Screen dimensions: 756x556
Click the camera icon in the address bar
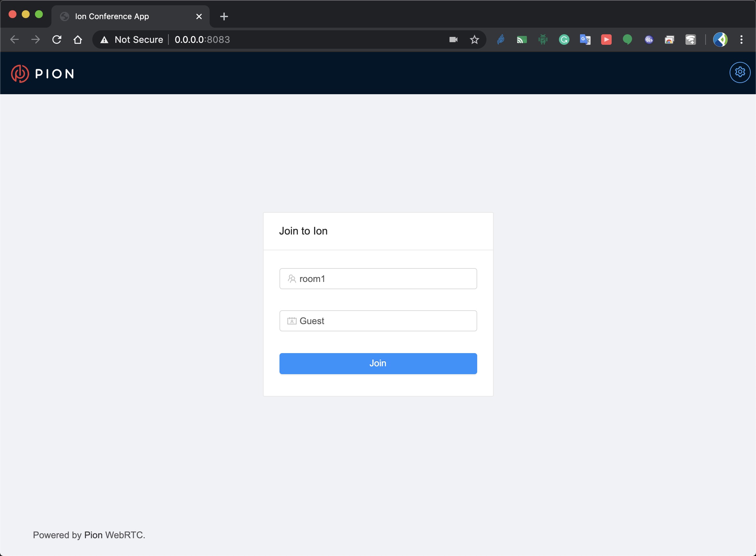(453, 40)
